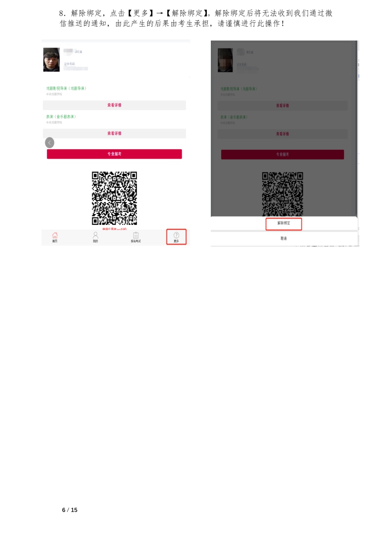
Task: Open first 查看详情 bar in left screenshot
Action: 114,105
